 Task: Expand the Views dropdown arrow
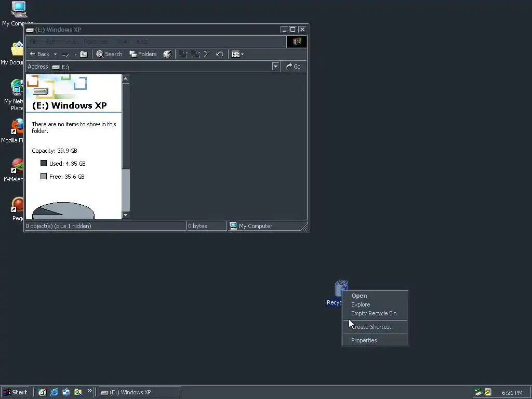242,54
